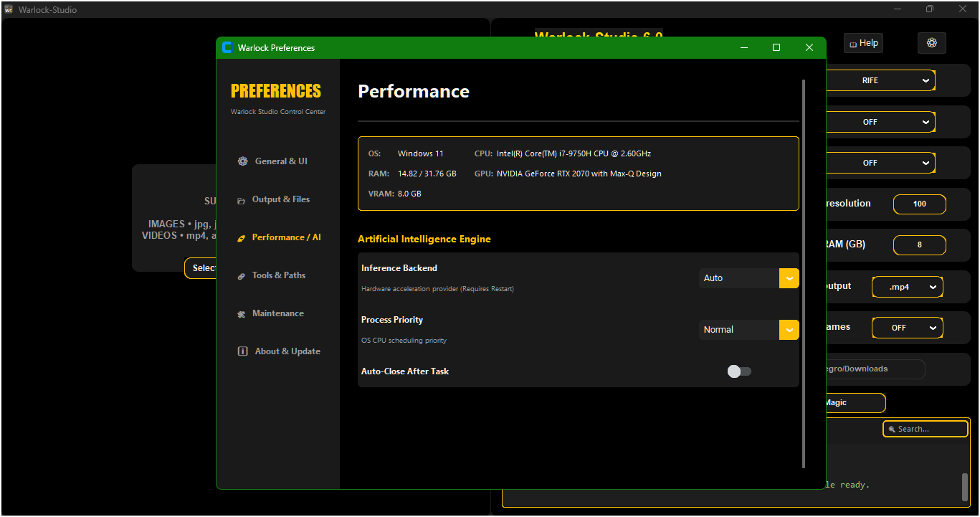
Task: Click 'Hardware acceleration provider (Requires Restart)' description
Action: pyautogui.click(x=437, y=289)
